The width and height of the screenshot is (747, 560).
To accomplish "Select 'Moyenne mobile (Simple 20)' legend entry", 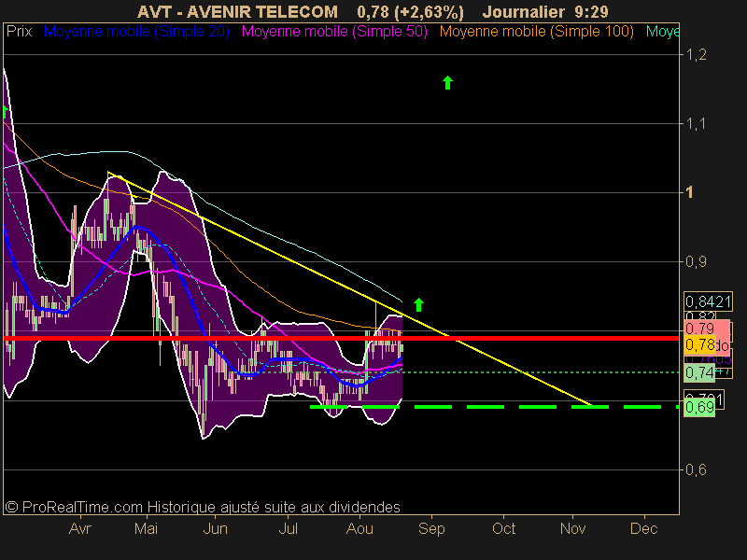I will coord(136,32).
